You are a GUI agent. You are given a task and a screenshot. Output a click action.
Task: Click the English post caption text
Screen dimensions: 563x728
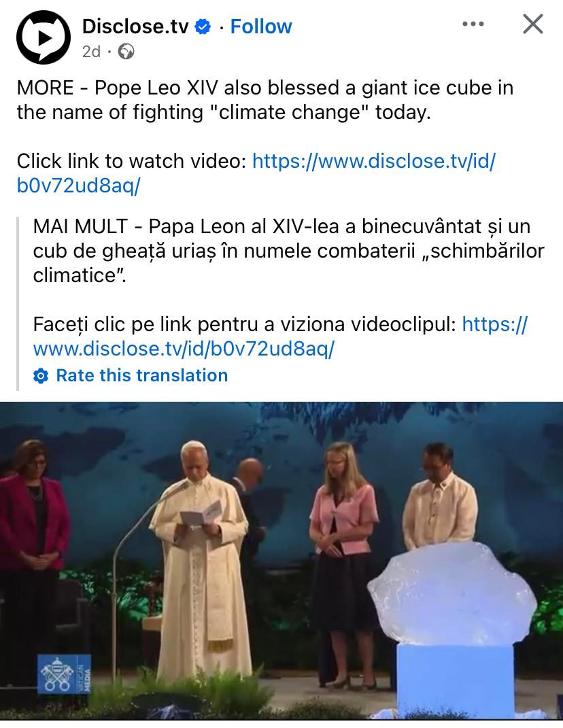pyautogui.click(x=265, y=100)
